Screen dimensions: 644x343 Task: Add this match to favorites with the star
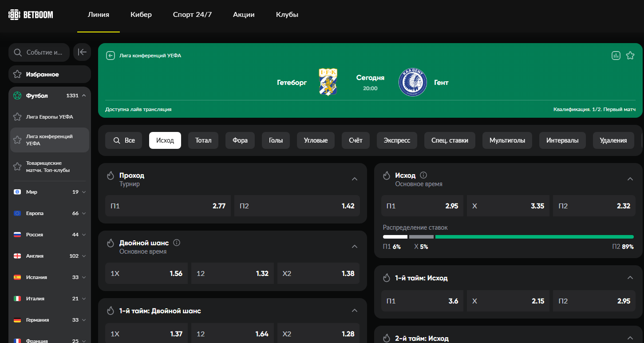[x=630, y=56]
